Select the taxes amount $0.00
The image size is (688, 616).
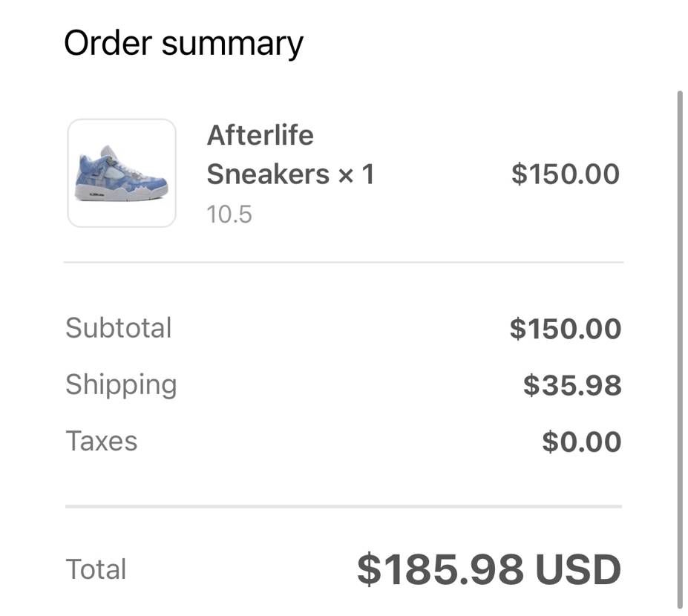point(581,442)
